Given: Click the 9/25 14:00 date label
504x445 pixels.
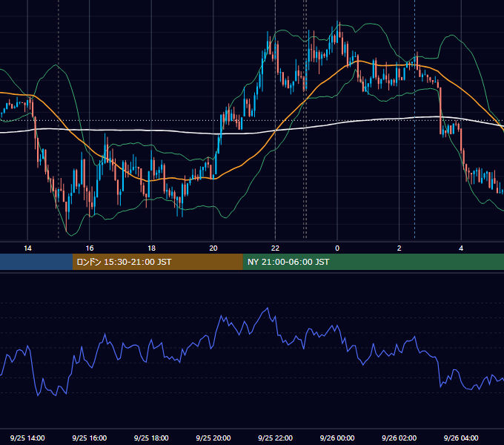Looking at the screenshot, I should click(27, 438).
